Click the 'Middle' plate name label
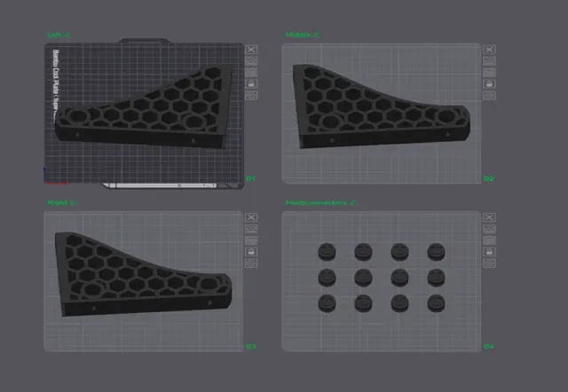Viewport: 568px width, 392px height. (298, 35)
